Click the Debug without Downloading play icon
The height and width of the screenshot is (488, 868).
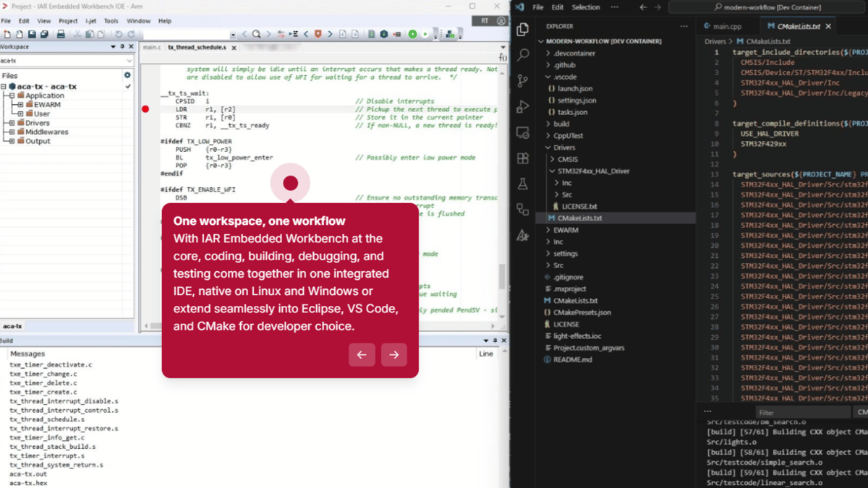425,34
